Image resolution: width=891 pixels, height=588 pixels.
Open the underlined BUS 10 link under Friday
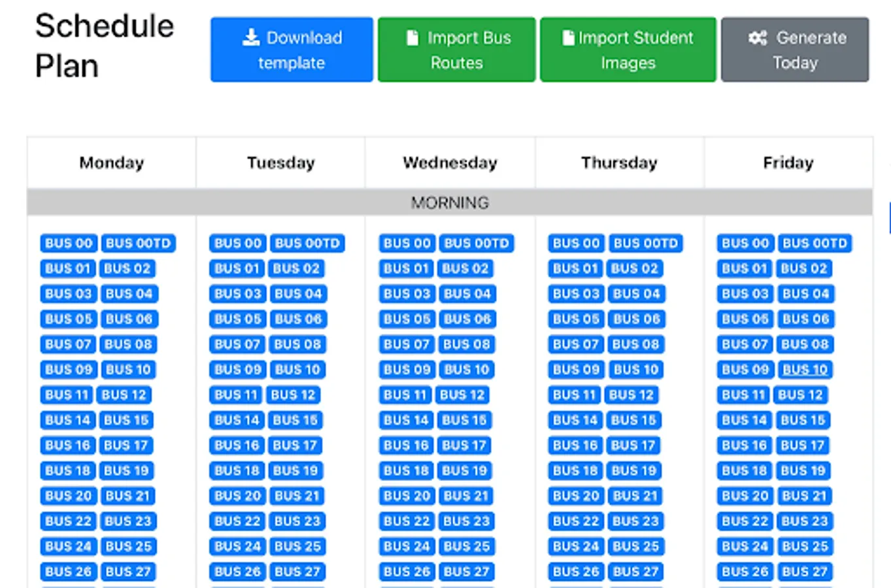pyautogui.click(x=805, y=370)
